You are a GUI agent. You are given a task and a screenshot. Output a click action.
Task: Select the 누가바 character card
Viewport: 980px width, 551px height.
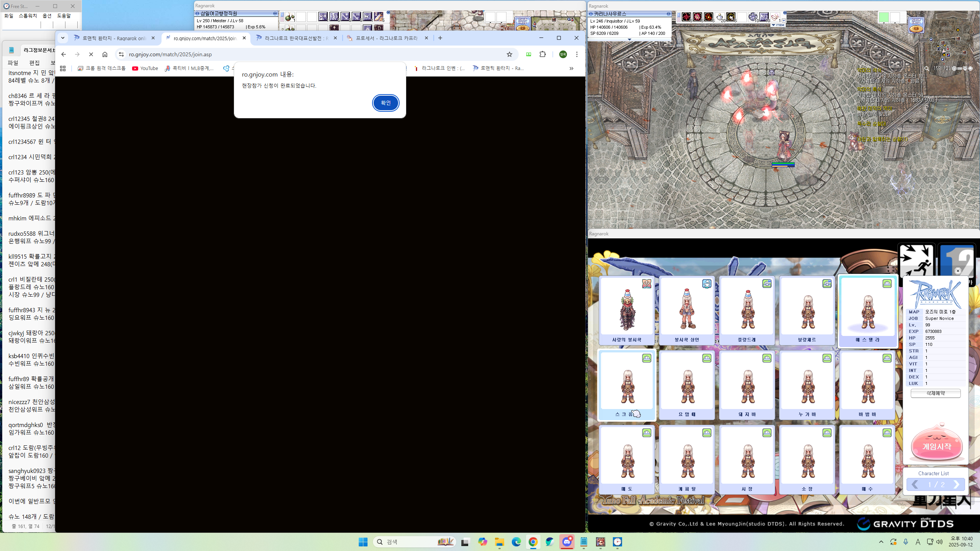(x=807, y=385)
